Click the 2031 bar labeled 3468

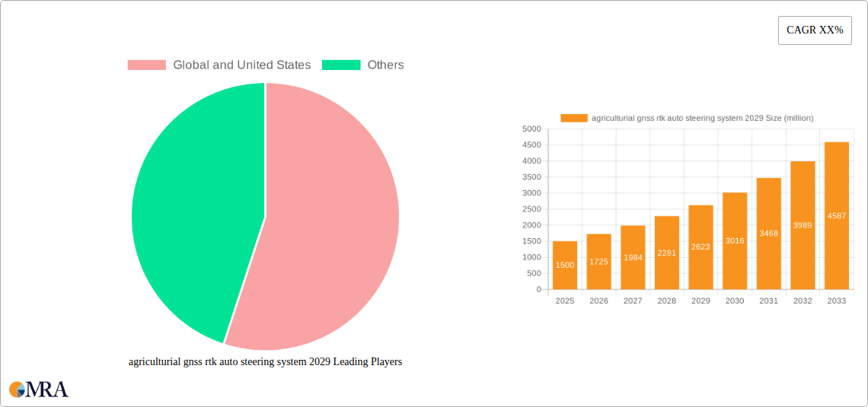[x=768, y=234]
